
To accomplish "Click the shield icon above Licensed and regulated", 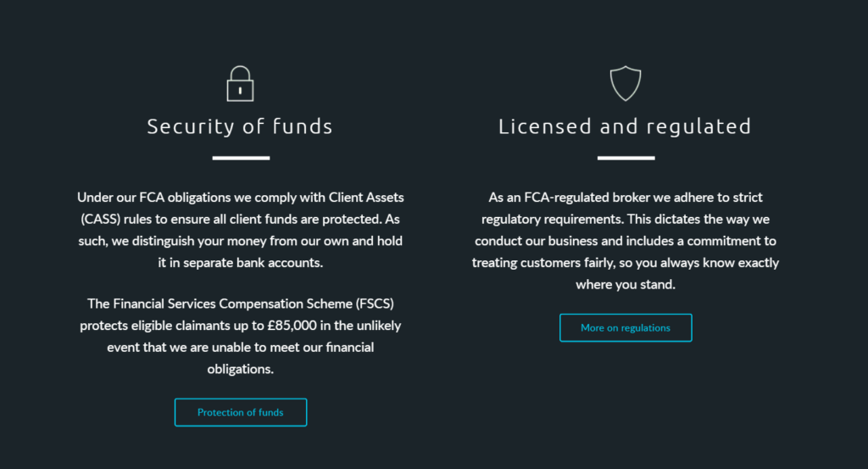I will pyautogui.click(x=625, y=84).
